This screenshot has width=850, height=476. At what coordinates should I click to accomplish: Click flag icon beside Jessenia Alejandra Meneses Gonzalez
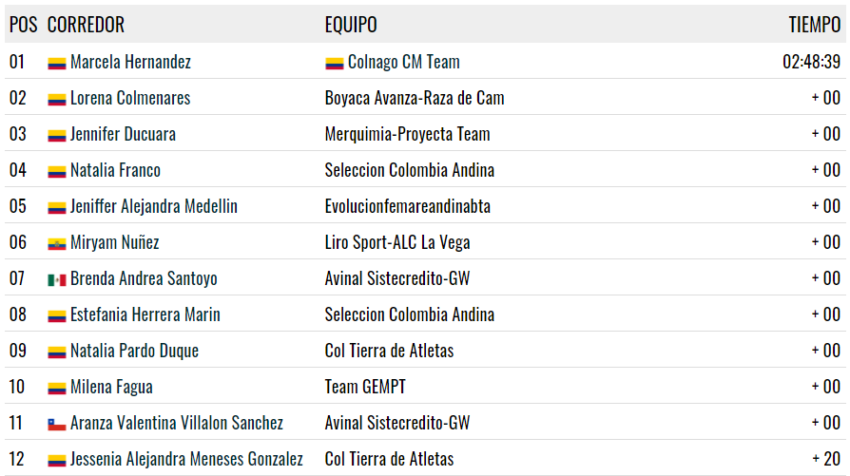coord(57,460)
